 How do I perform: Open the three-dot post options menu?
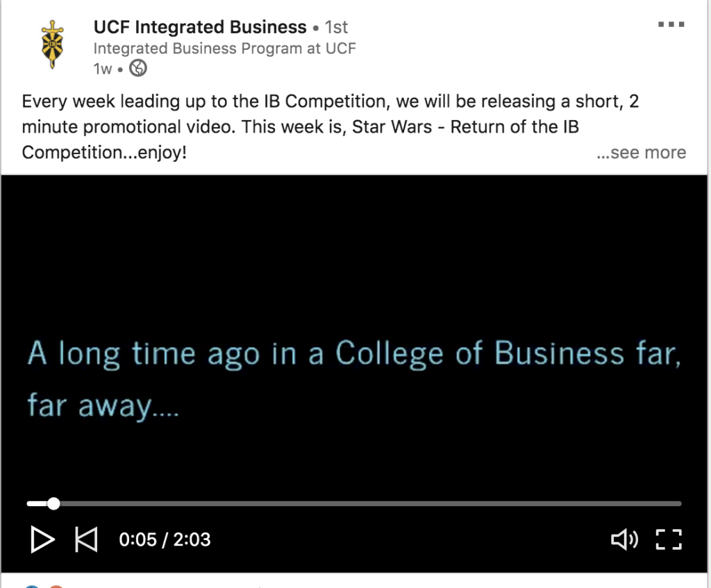(671, 25)
